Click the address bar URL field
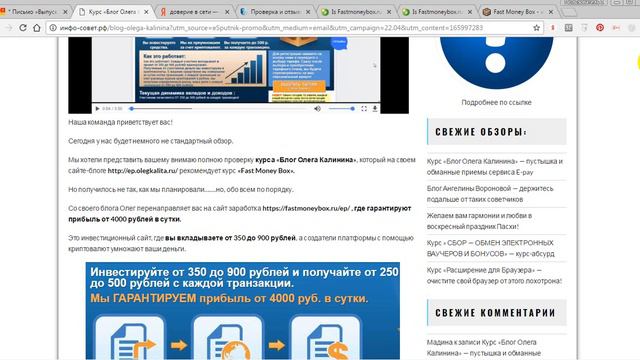Viewport: 640px width, 360px height. (294, 28)
